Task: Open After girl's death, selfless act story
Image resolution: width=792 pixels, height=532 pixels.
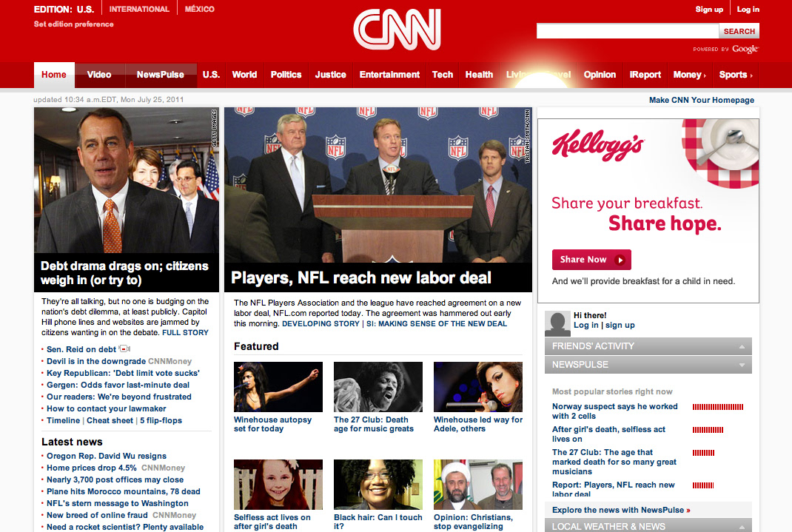Action: pyautogui.click(x=608, y=434)
